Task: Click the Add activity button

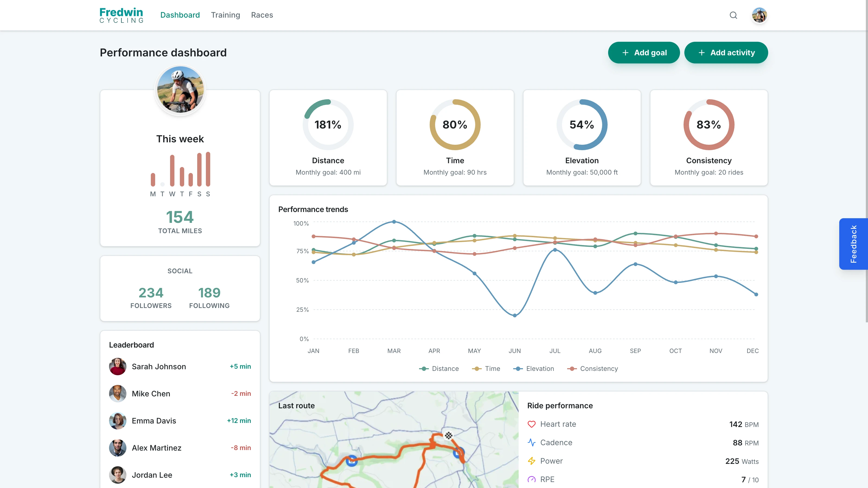Action: coord(726,53)
